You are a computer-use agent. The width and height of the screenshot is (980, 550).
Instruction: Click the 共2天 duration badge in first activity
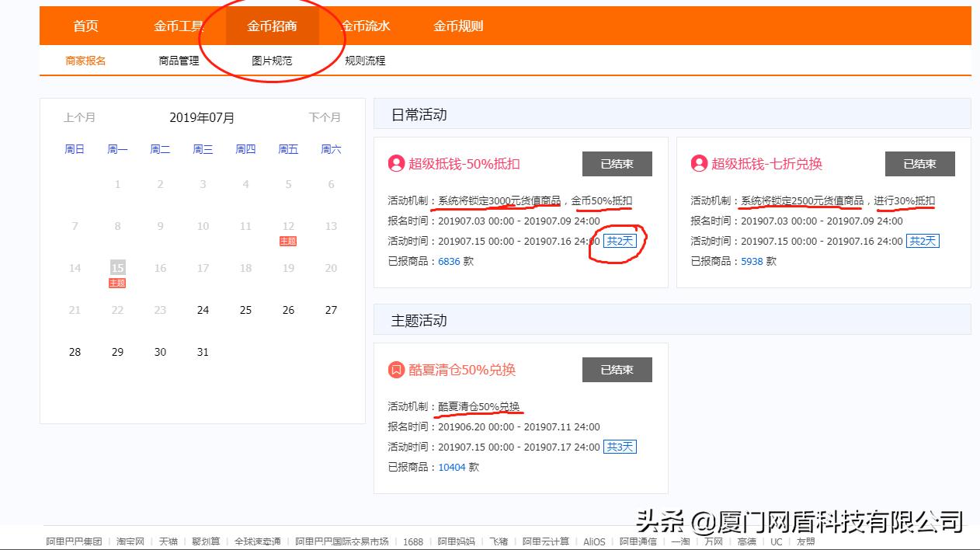tap(619, 241)
